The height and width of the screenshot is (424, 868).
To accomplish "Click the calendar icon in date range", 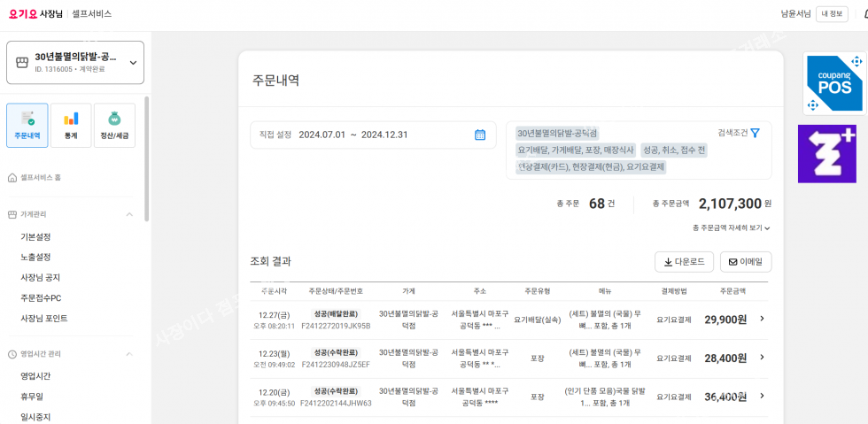I will [480, 135].
